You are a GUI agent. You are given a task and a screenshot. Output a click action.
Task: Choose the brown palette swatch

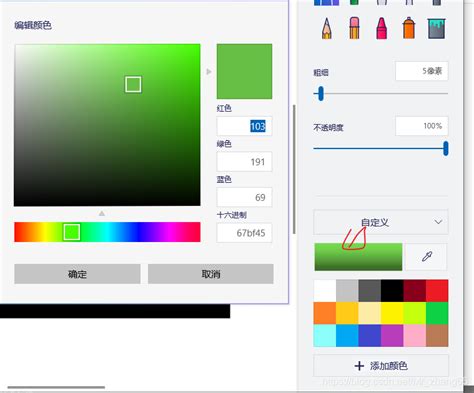coord(437,336)
